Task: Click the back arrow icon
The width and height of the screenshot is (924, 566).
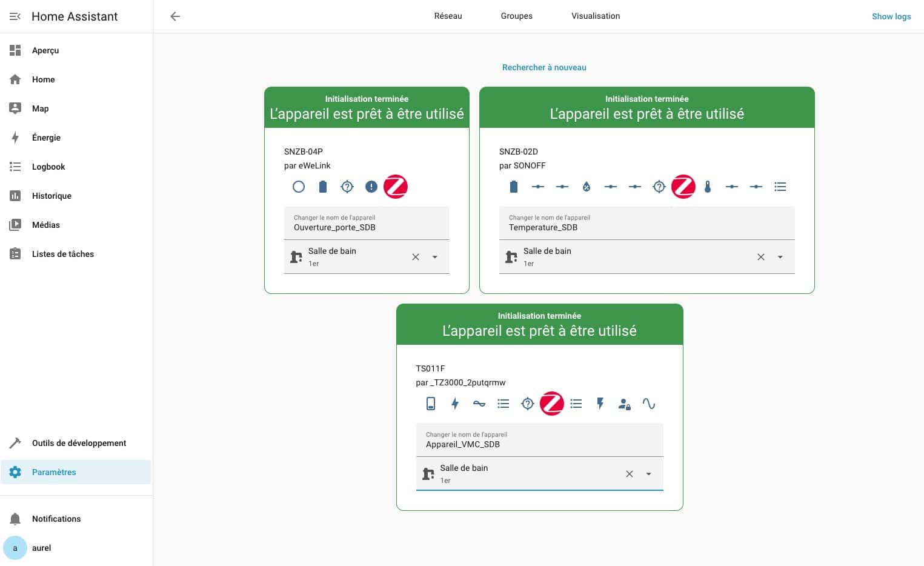Action: click(175, 16)
